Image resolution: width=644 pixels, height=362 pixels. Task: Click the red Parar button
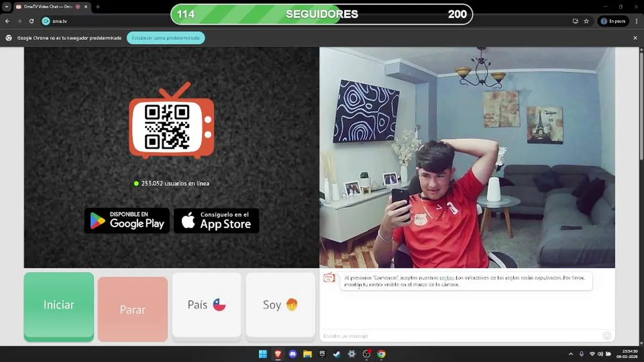coord(133,309)
